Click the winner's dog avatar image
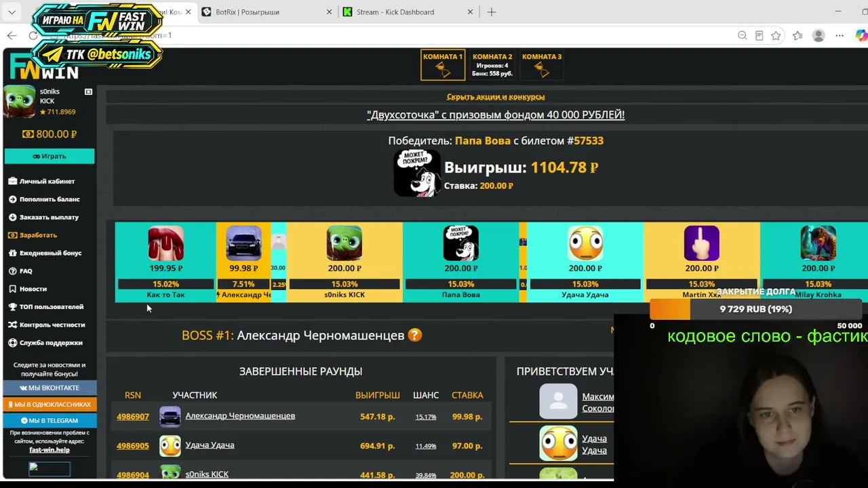Screen dimensions: 868x488 417,173
